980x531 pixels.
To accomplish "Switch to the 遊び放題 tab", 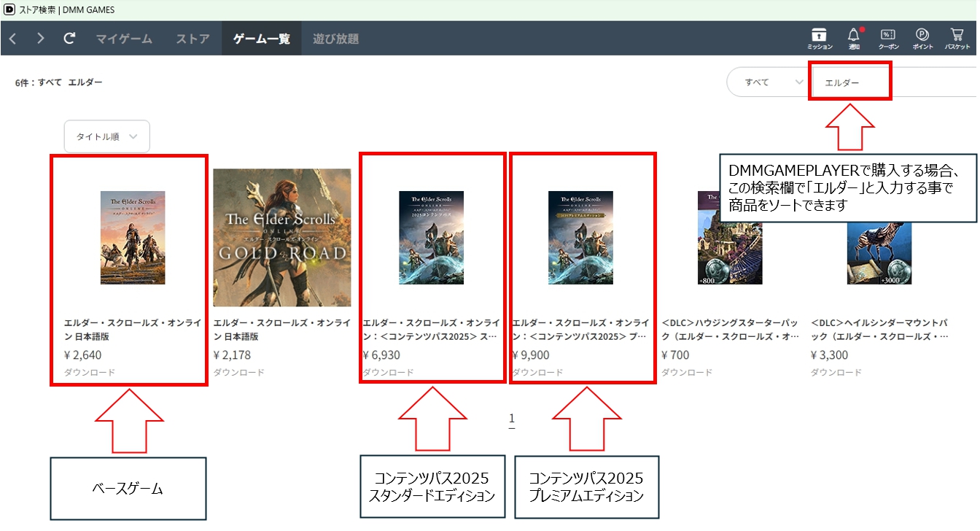I will [x=336, y=39].
